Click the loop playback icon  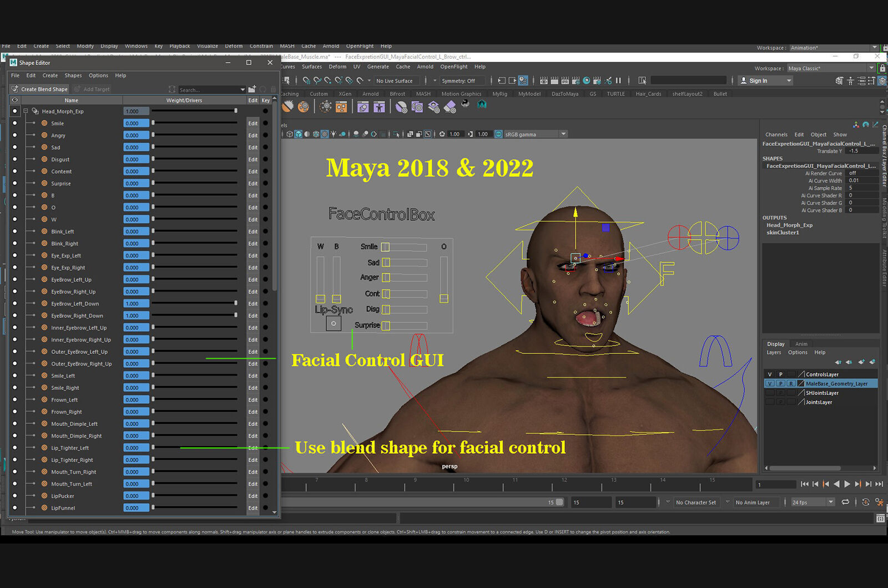[x=845, y=502]
